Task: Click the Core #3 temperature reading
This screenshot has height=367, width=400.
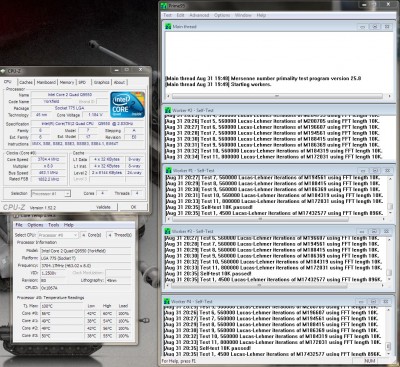Action: click(x=62, y=336)
